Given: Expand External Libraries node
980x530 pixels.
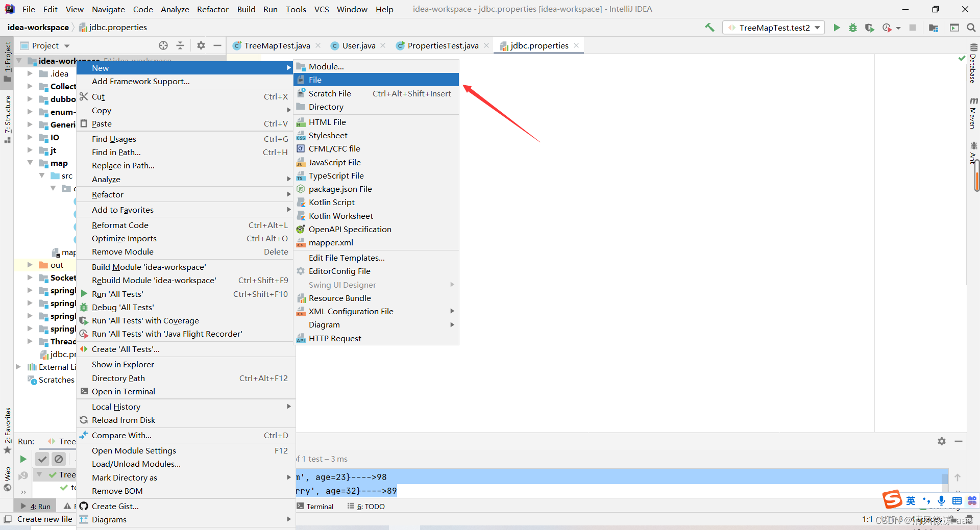Looking at the screenshot, I should tap(18, 367).
